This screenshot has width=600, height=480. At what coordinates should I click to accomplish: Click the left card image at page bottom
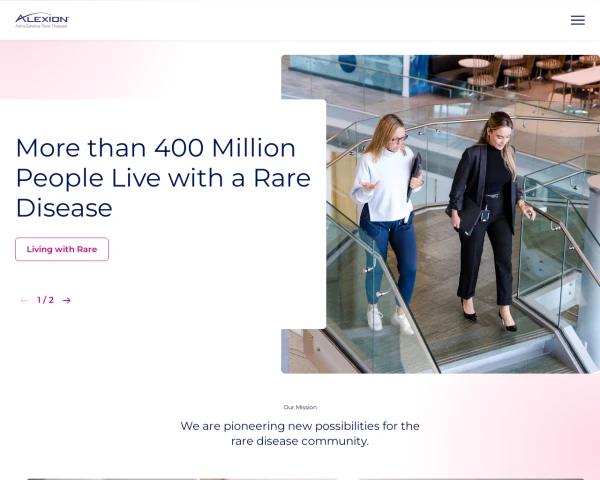click(110, 478)
